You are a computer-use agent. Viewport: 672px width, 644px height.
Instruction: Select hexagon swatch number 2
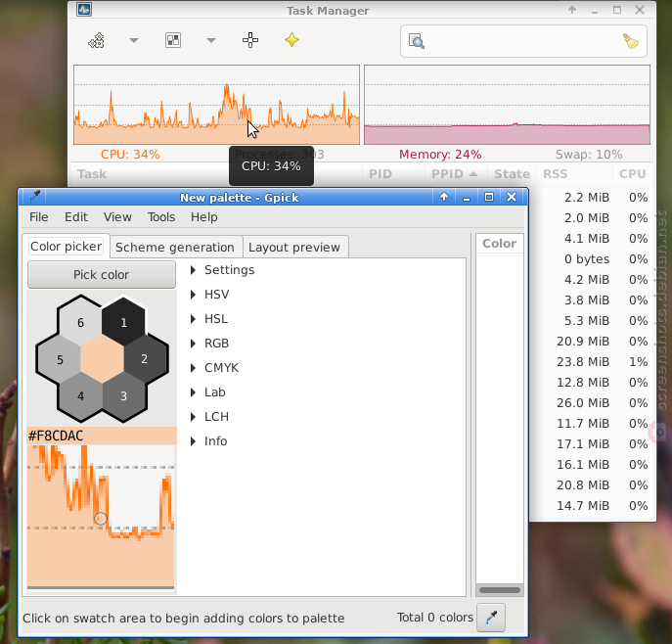145,359
